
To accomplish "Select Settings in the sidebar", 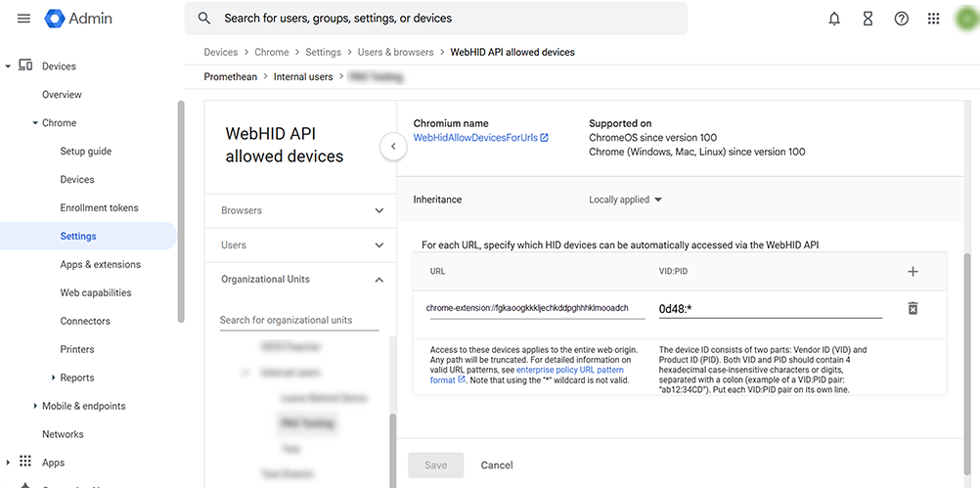I will (88, 237).
